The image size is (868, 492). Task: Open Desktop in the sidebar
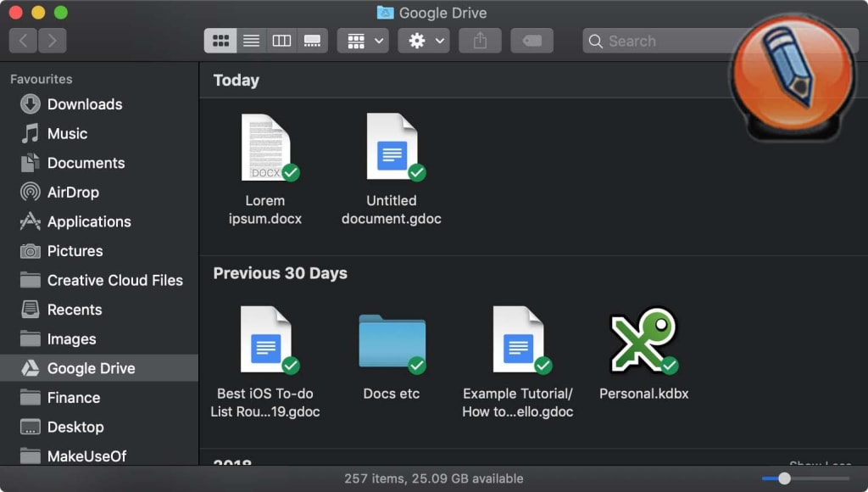click(99, 428)
